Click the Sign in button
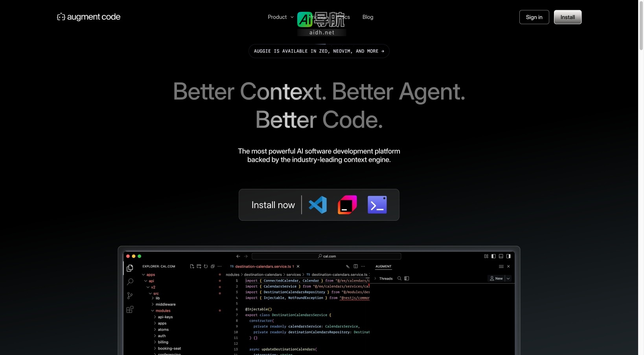644x355 pixels. click(x=534, y=17)
